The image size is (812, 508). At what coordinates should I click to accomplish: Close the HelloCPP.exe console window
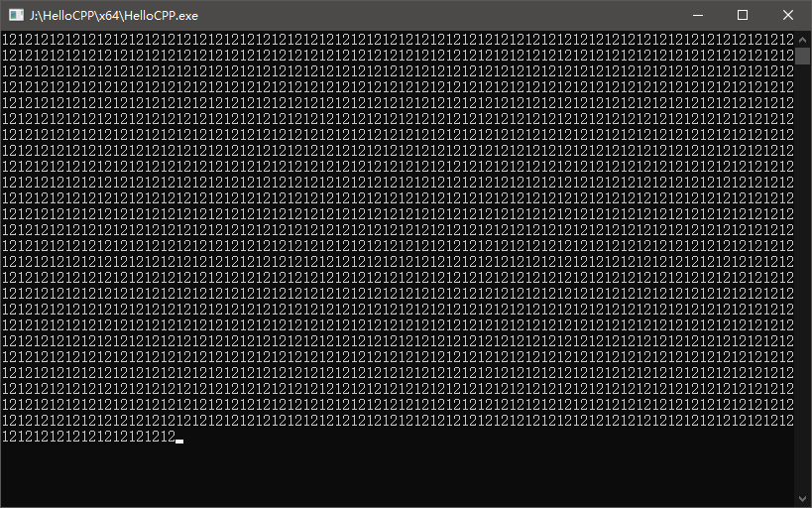click(x=787, y=15)
